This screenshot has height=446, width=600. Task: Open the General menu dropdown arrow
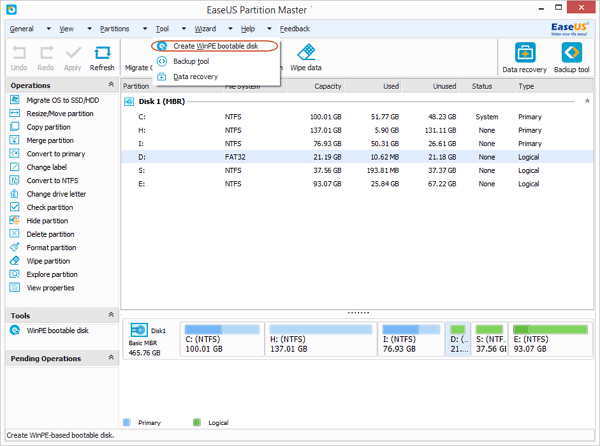point(49,29)
